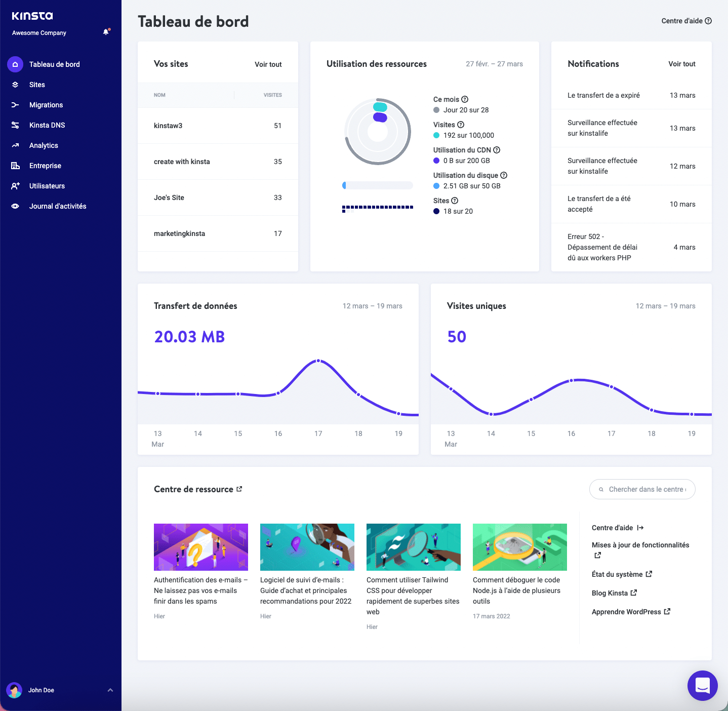The width and height of the screenshot is (728, 711).
Task: Click the March 17 data transfer point
Action: 318,361
